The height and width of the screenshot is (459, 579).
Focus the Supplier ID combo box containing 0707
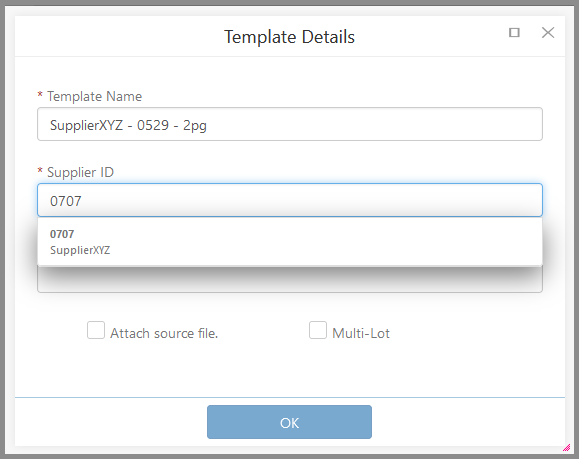(x=290, y=200)
